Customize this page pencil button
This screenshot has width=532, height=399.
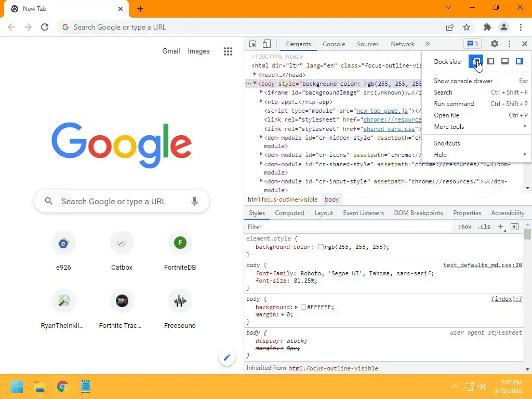(227, 357)
